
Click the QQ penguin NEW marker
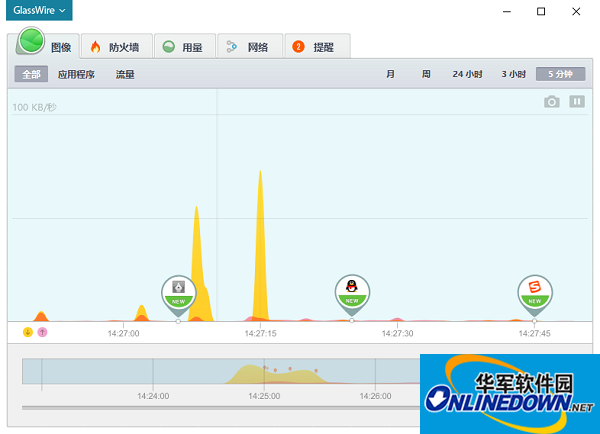(352, 295)
